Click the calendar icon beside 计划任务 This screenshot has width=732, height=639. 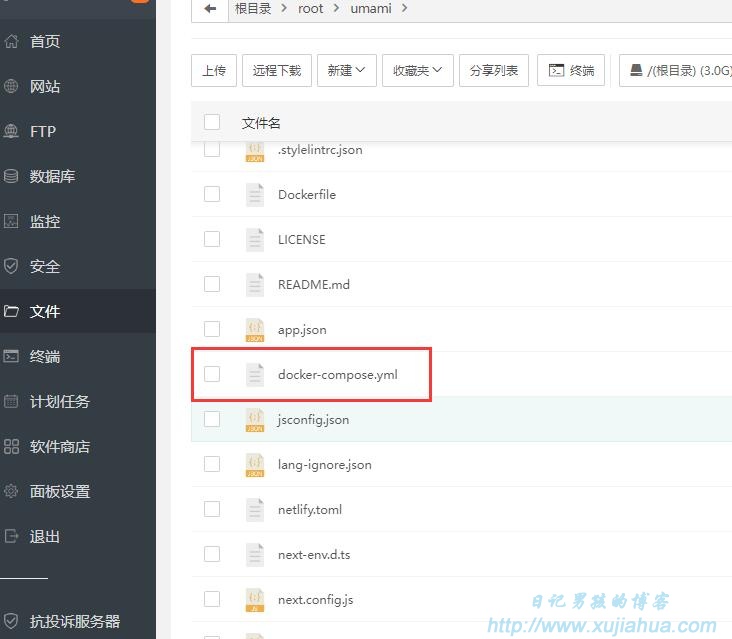(x=11, y=401)
